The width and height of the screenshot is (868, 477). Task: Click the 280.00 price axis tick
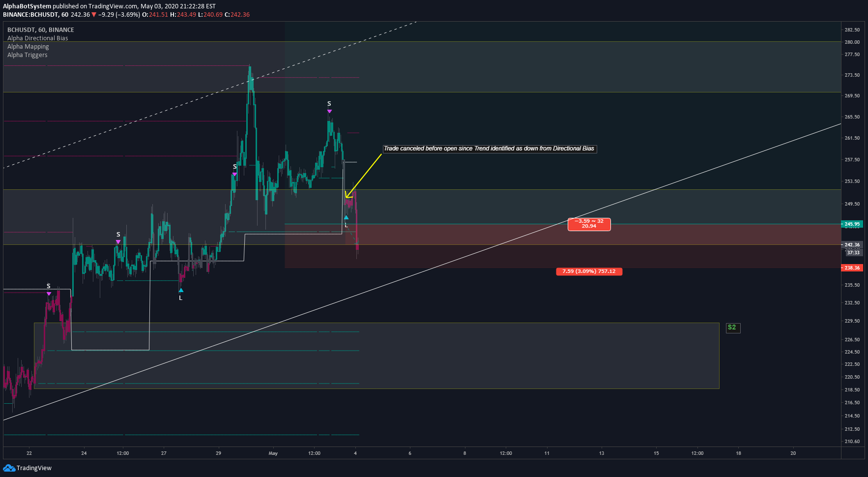click(x=852, y=42)
